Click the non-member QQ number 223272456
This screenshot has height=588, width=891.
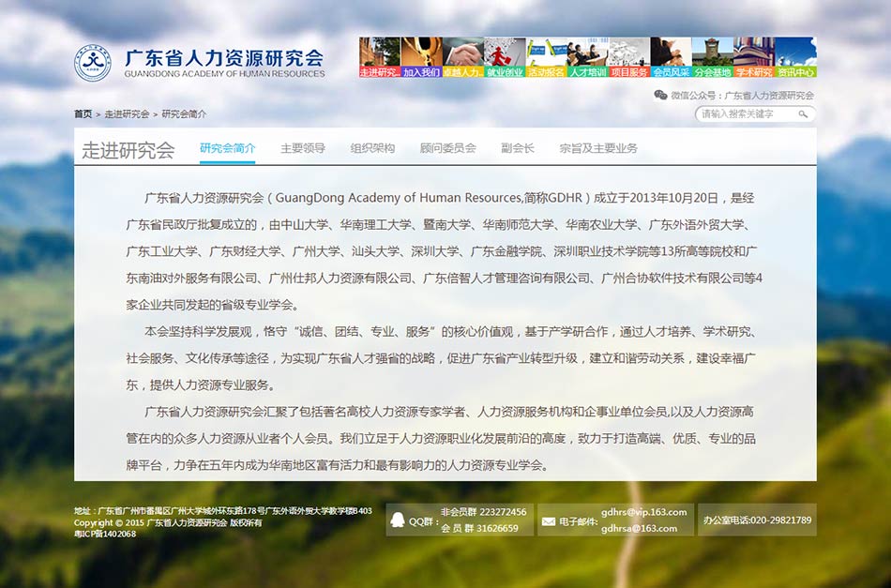pyautogui.click(x=503, y=512)
